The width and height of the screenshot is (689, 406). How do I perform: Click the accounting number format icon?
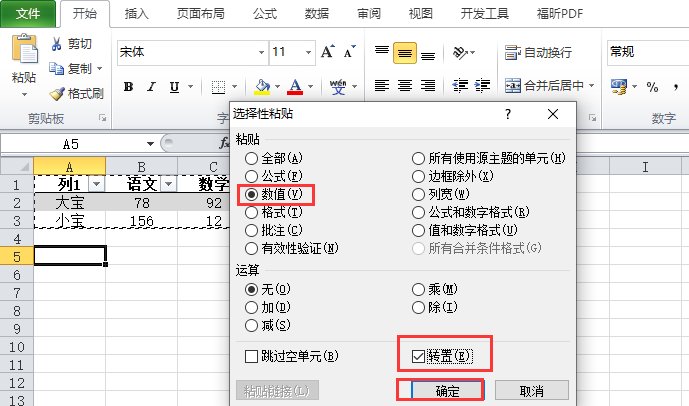point(619,87)
